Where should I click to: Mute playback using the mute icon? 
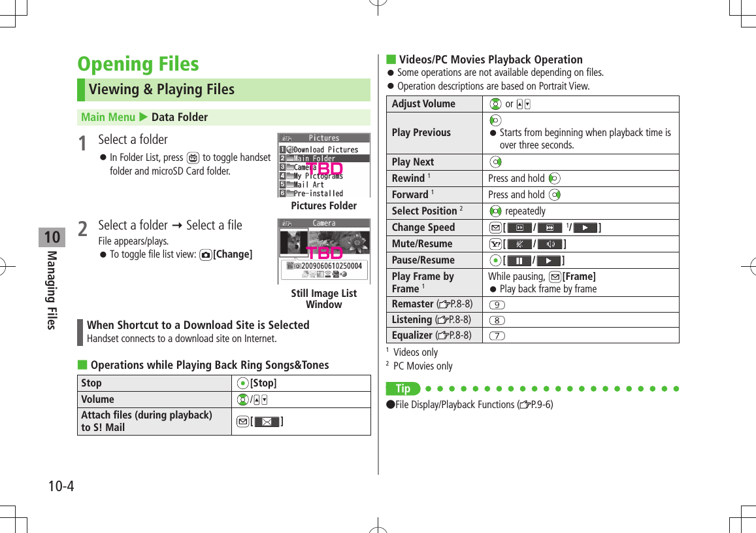tap(519, 245)
